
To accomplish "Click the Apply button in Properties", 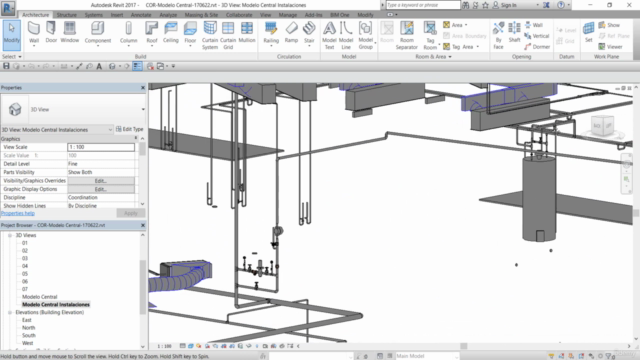I will [x=131, y=213].
